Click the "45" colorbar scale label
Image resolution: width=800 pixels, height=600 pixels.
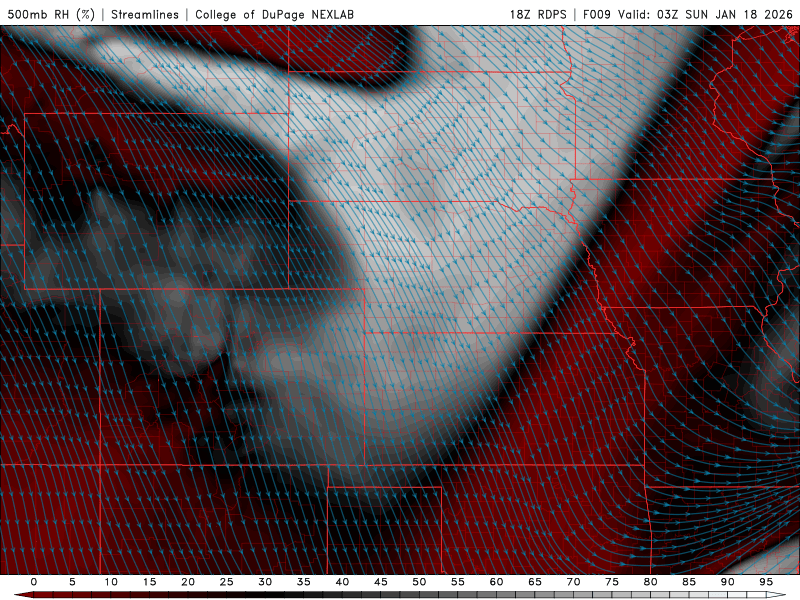pos(381,582)
